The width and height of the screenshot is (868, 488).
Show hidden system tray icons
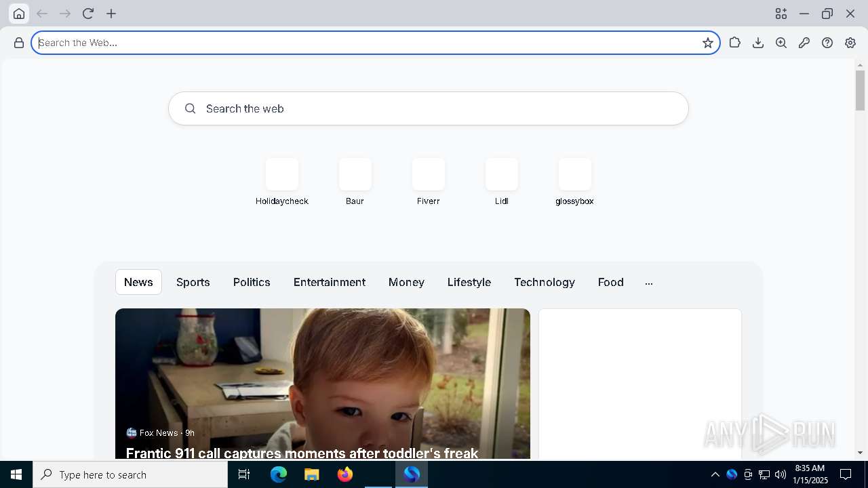click(715, 474)
